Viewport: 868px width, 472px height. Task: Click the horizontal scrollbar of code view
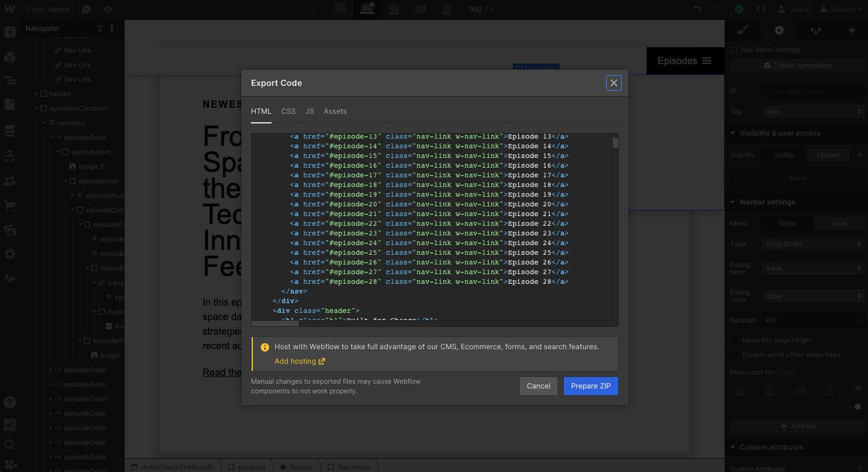point(275,323)
